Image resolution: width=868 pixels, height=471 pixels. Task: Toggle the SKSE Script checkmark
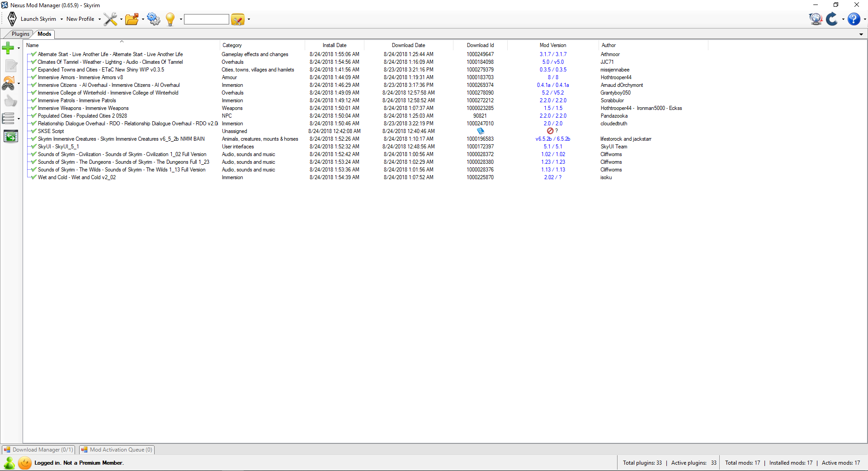click(34, 131)
